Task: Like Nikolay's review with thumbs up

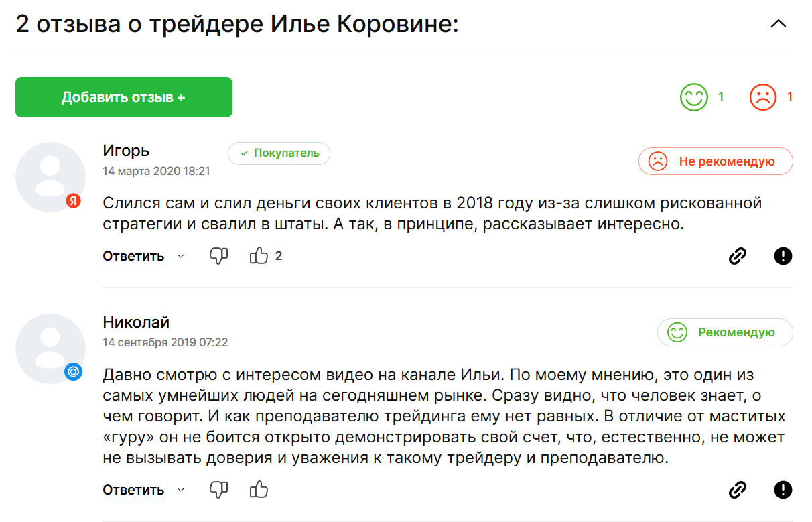Action: tap(259, 490)
